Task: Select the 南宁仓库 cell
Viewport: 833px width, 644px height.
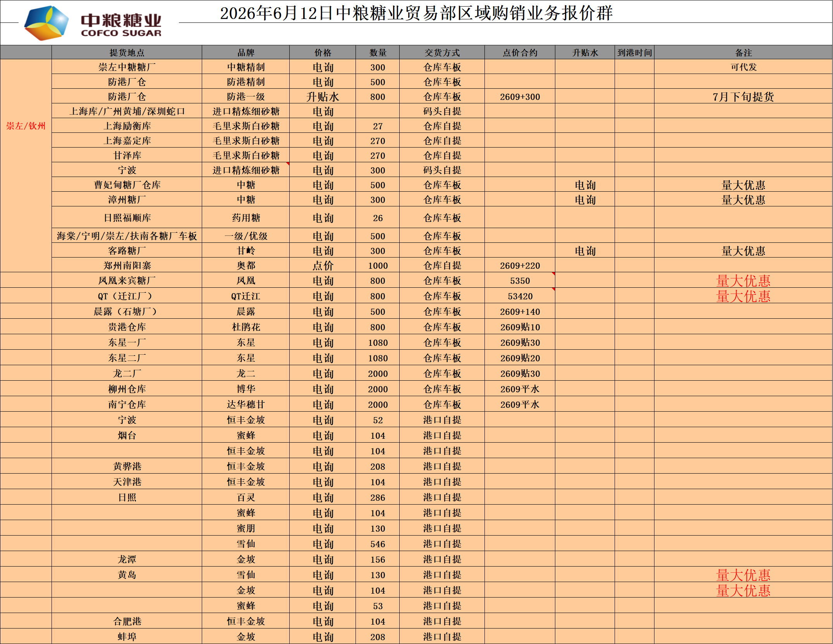Action: click(x=127, y=405)
